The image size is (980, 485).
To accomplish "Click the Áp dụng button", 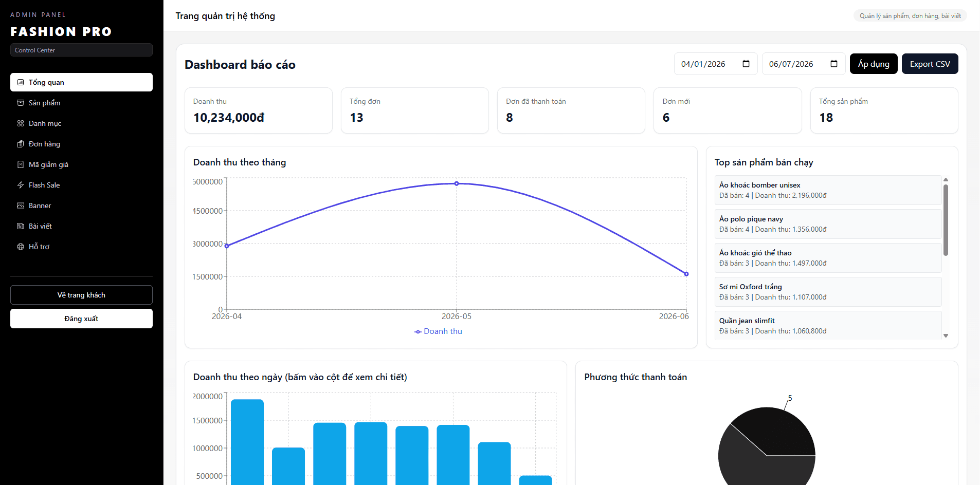I will (874, 64).
